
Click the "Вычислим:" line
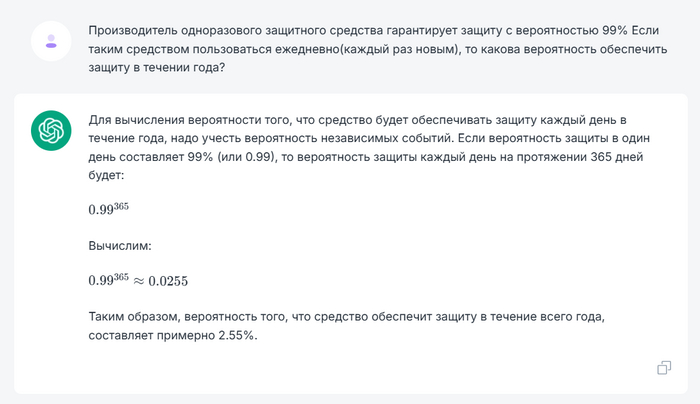click(120, 245)
